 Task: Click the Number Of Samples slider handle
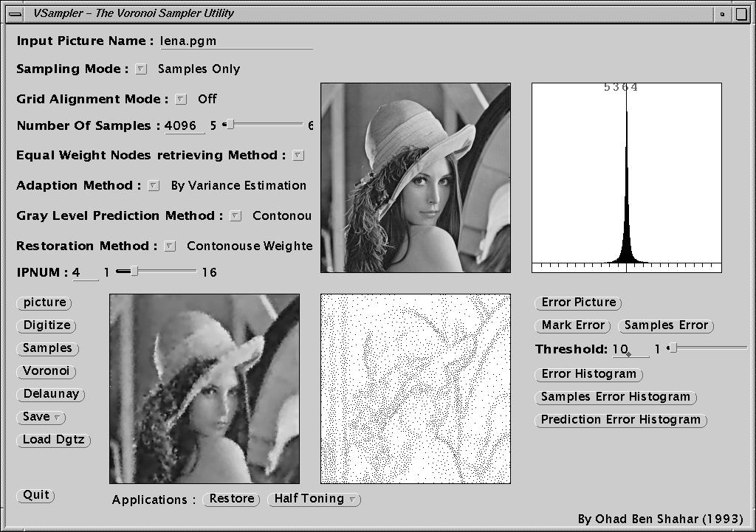(x=230, y=125)
